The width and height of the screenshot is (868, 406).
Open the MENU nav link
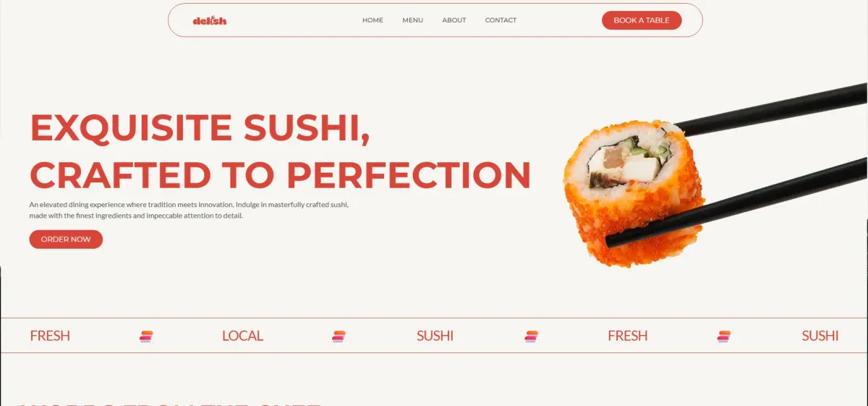[x=412, y=20]
